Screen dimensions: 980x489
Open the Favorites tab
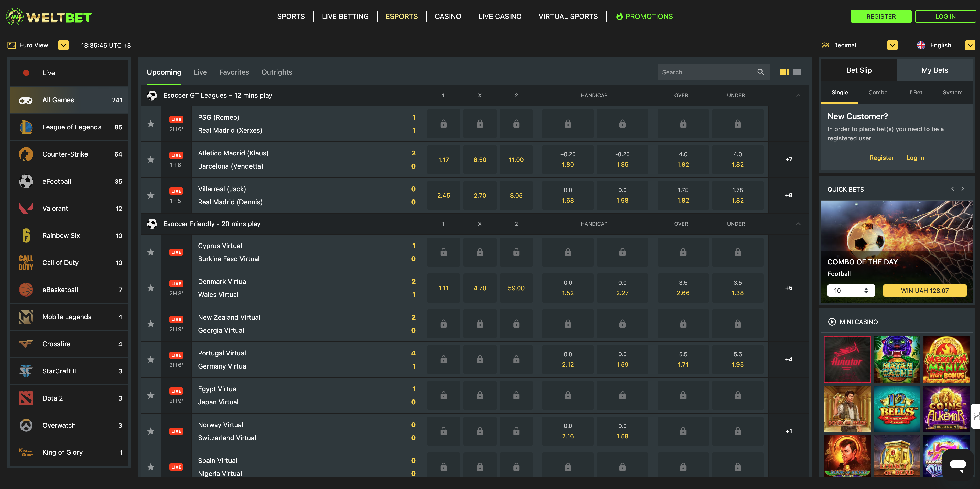pyautogui.click(x=234, y=72)
